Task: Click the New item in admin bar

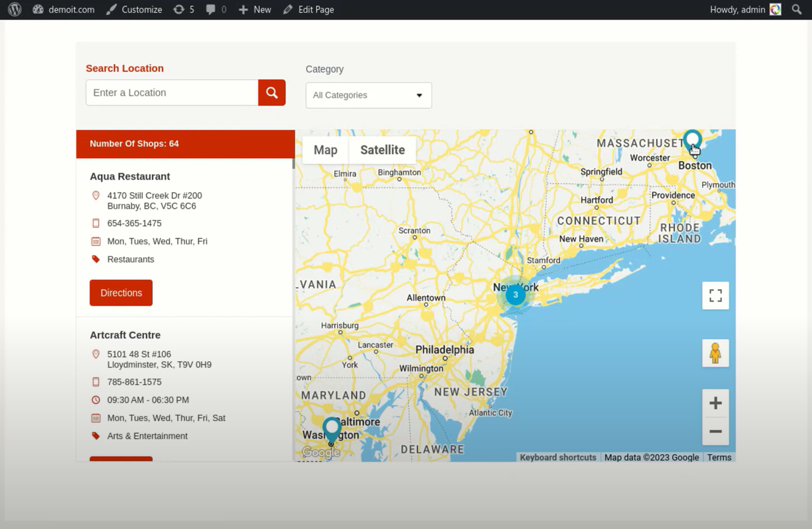Action: [254, 9]
